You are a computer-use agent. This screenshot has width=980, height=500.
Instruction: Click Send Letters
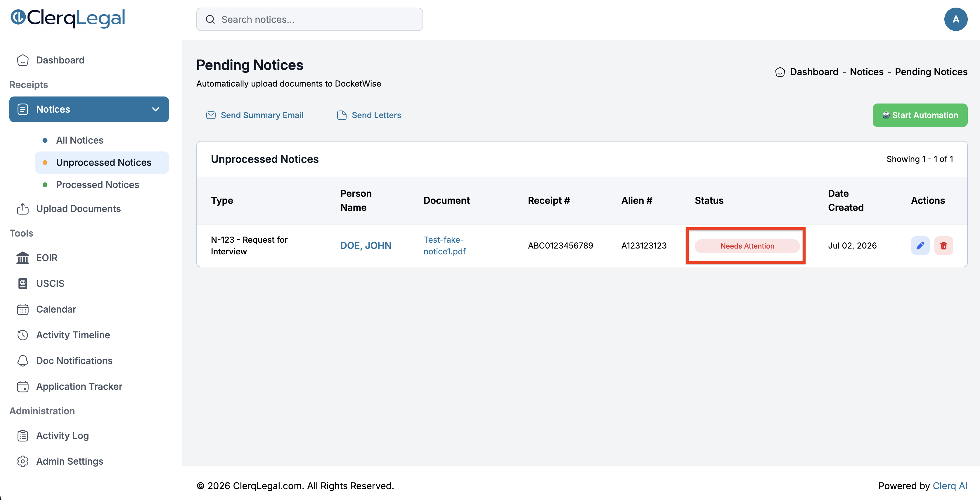click(x=376, y=115)
